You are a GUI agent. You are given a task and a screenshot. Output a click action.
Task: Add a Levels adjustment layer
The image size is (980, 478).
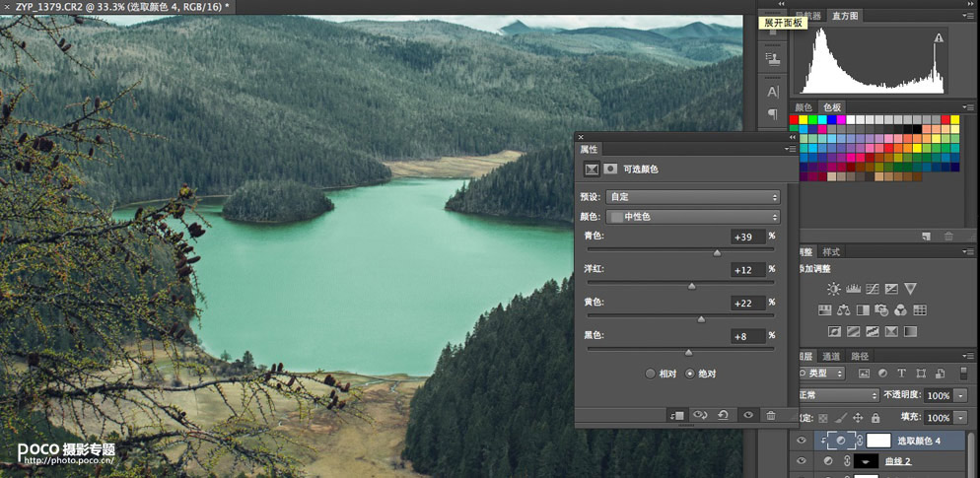coord(853,289)
